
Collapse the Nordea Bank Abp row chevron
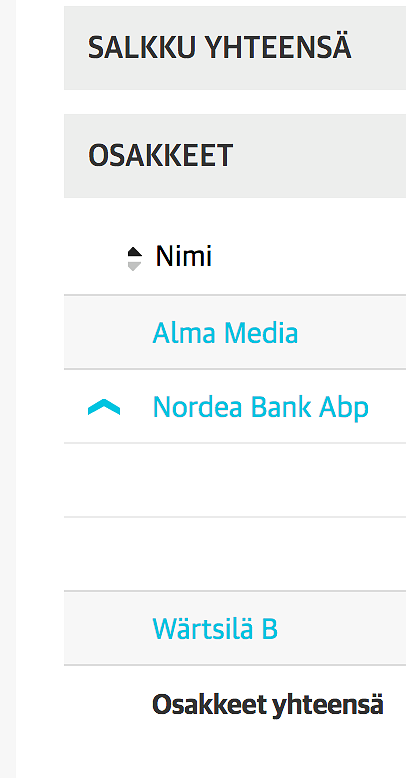[x=104, y=407]
